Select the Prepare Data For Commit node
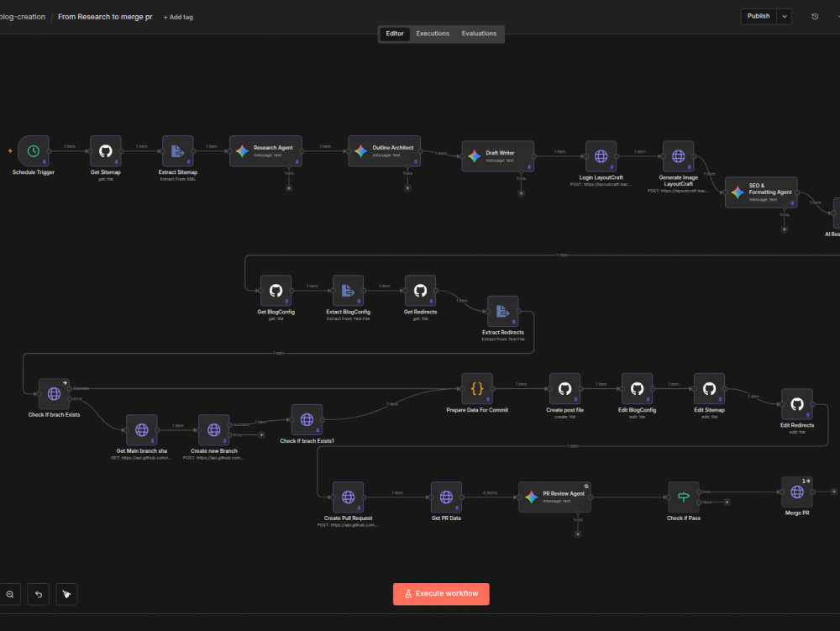 click(x=477, y=388)
